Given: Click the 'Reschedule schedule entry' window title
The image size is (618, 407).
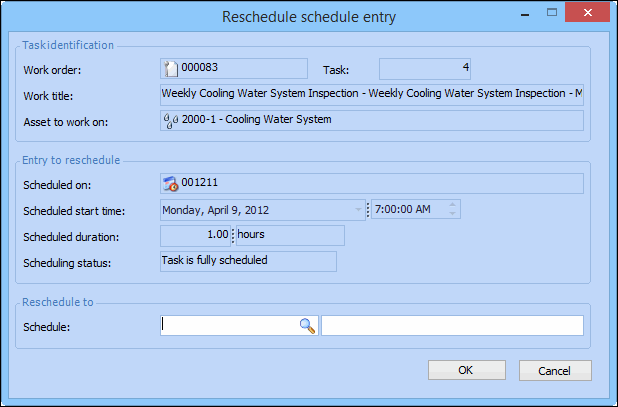Looking at the screenshot, I should 309,17.
